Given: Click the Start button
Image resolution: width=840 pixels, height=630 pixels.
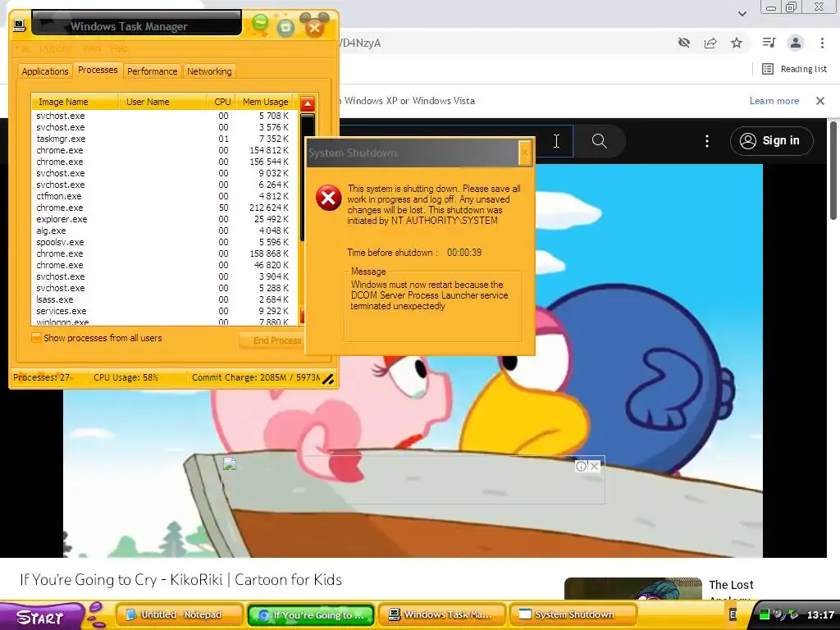Looking at the screenshot, I should tap(40, 616).
